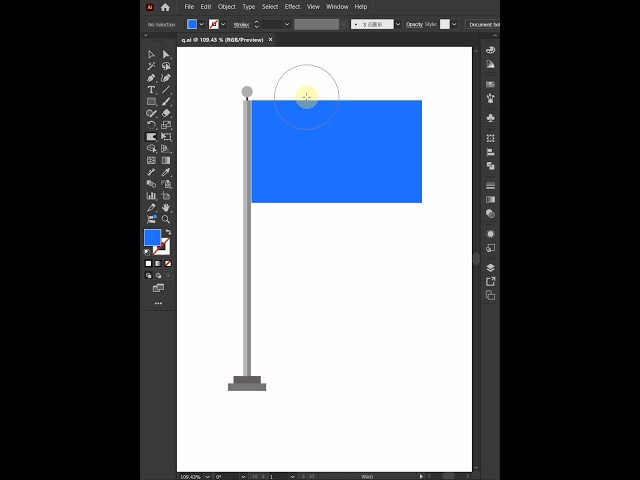
Task: Select the Blend tool
Action: 151,184
